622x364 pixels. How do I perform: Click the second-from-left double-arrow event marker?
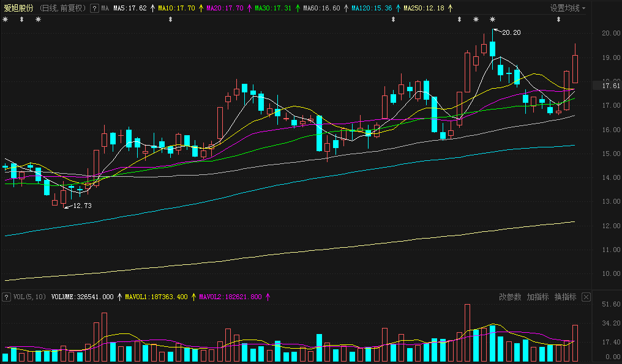170,20
